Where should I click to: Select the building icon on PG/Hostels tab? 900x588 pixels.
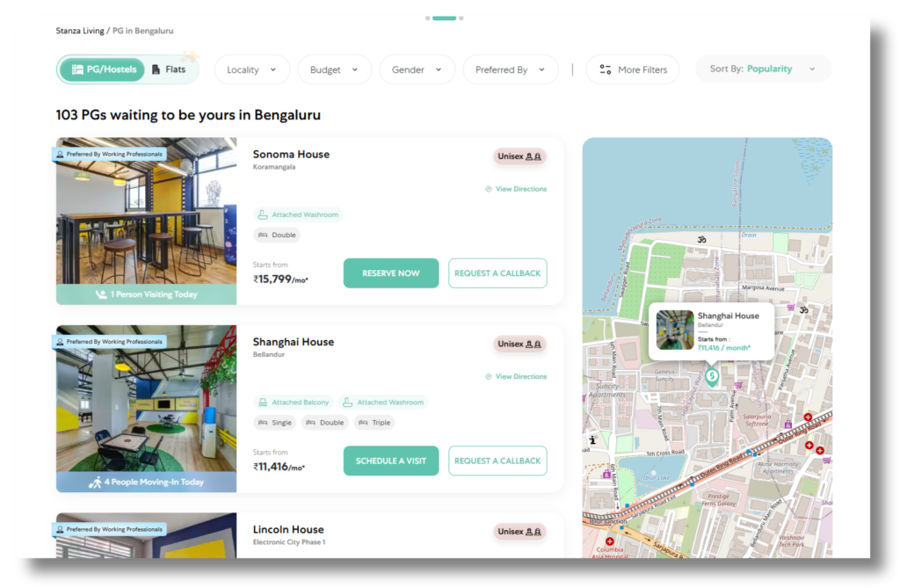[x=78, y=68]
